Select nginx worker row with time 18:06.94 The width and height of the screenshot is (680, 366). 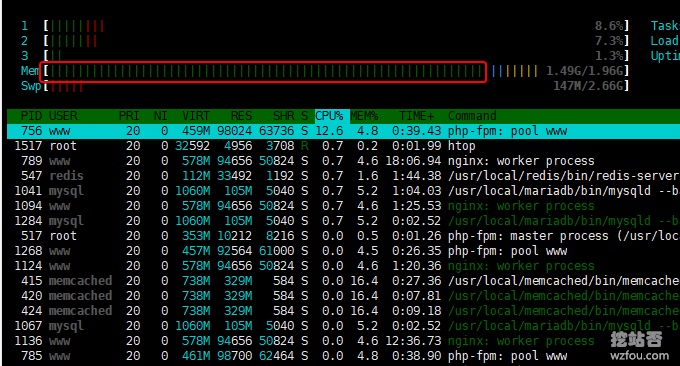click(x=343, y=161)
